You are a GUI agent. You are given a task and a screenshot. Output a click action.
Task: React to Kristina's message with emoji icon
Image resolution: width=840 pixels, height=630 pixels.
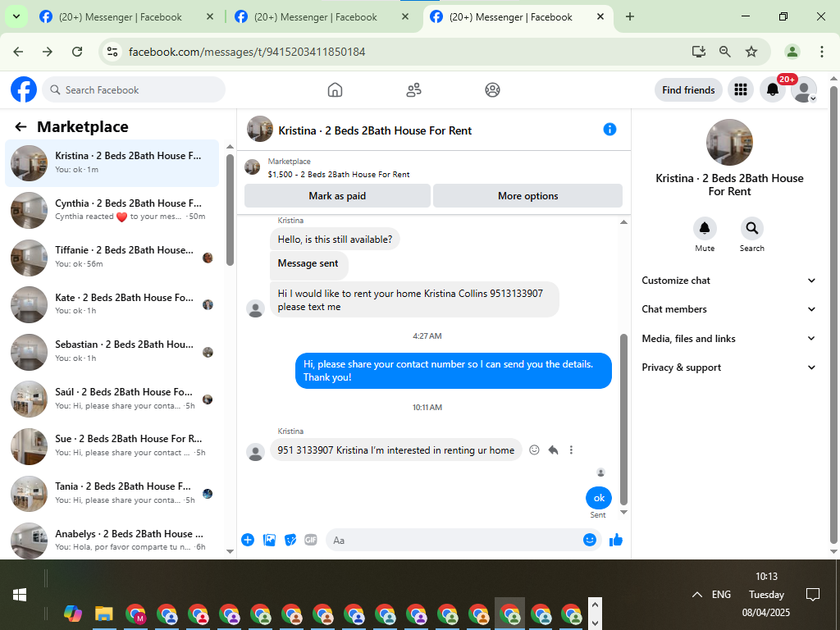tap(534, 450)
